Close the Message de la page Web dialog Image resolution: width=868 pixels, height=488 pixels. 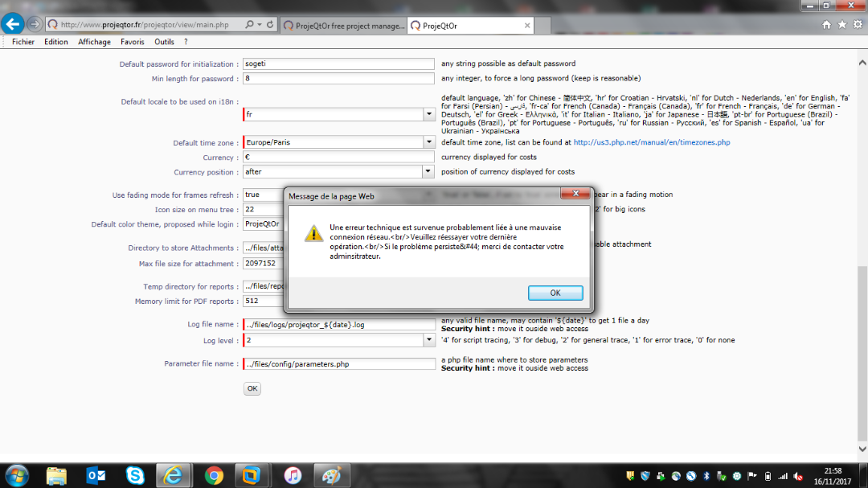pos(575,193)
